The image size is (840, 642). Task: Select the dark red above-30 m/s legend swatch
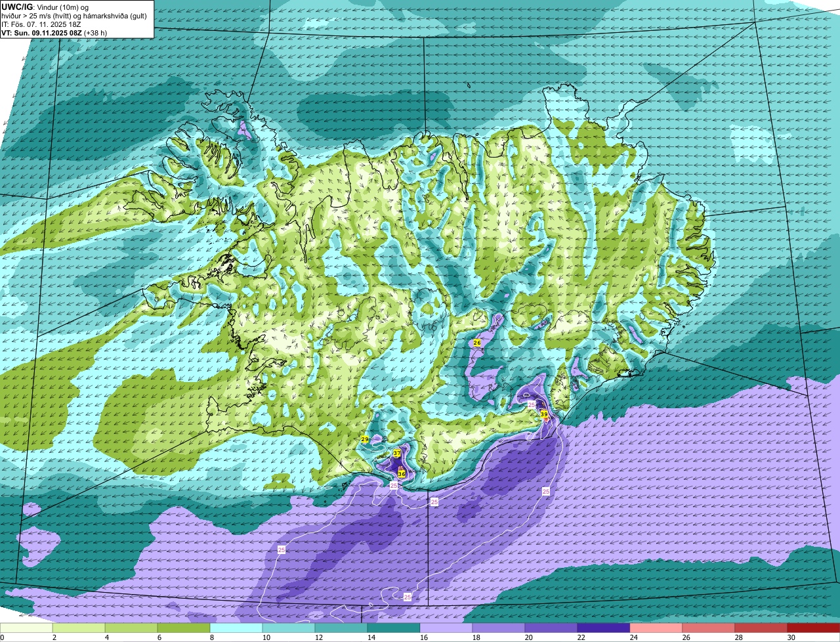tap(814, 628)
